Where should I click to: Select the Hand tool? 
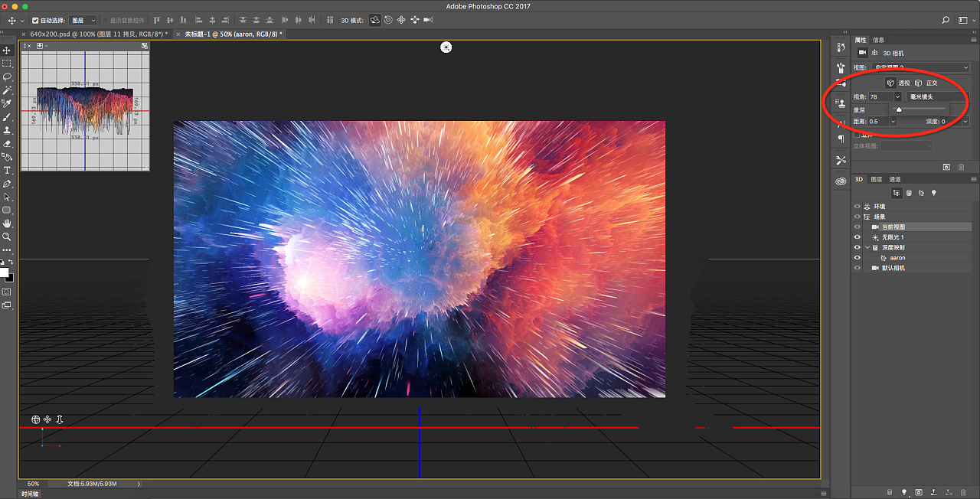7,223
